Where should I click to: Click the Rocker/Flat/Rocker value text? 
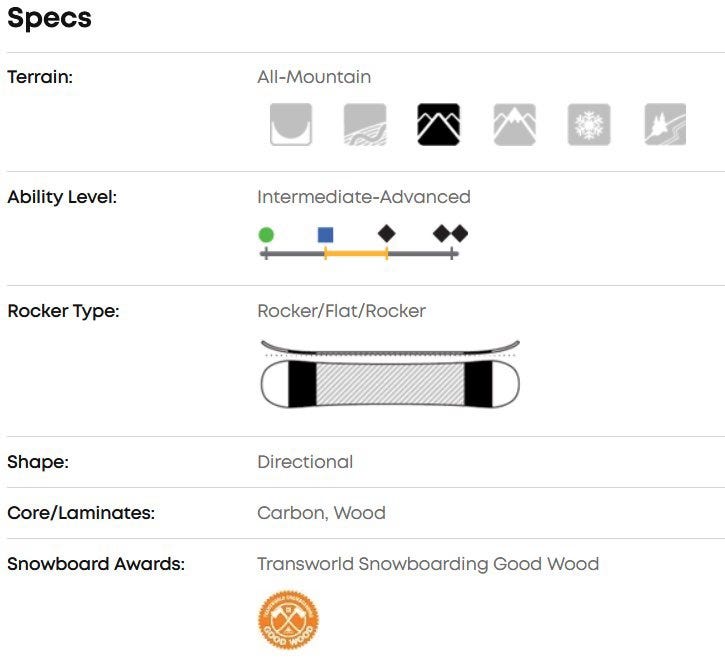point(341,311)
